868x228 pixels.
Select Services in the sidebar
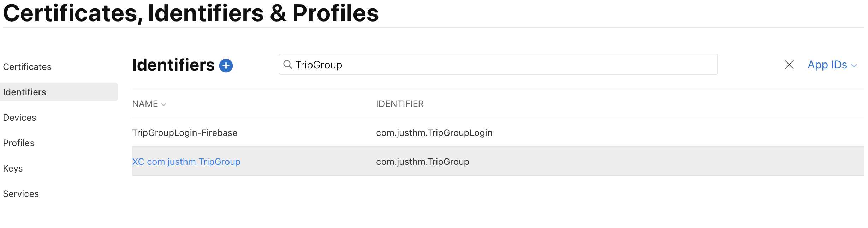point(21,193)
